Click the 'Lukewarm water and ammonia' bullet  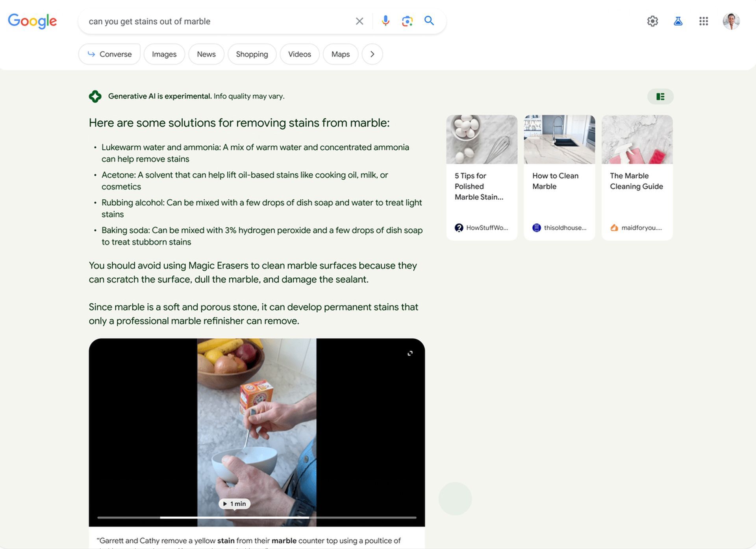coord(255,153)
